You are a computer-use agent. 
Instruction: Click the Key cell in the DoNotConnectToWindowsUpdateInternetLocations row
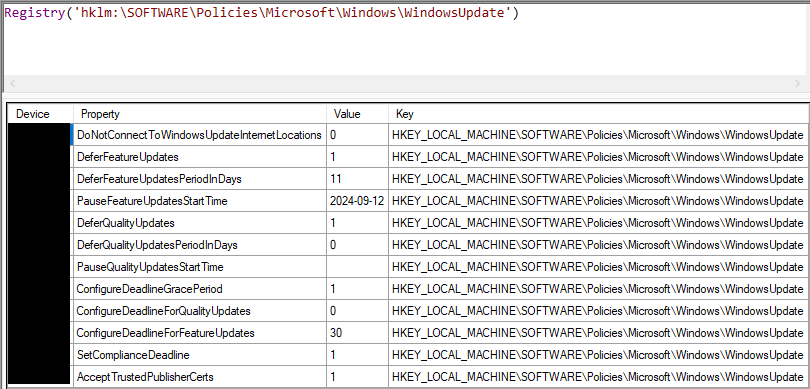pos(599,135)
